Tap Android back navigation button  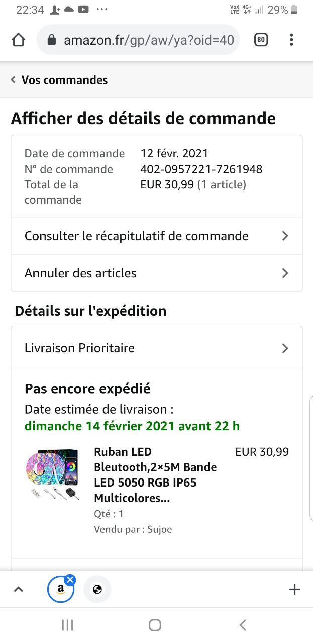point(243,625)
